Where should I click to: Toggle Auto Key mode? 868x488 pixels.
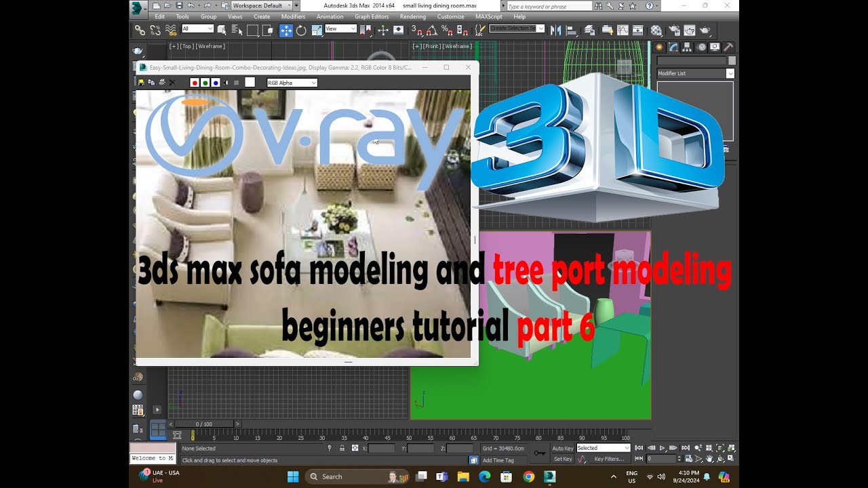tap(562, 448)
